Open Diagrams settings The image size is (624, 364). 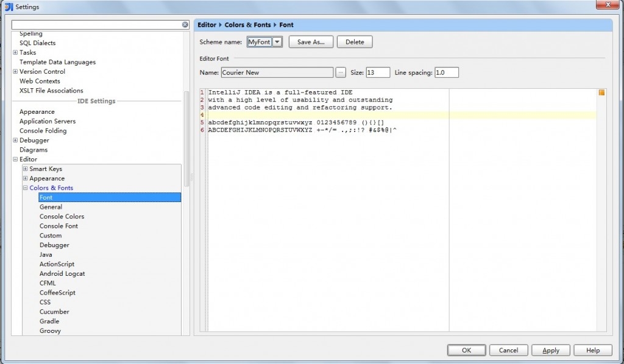tap(34, 150)
